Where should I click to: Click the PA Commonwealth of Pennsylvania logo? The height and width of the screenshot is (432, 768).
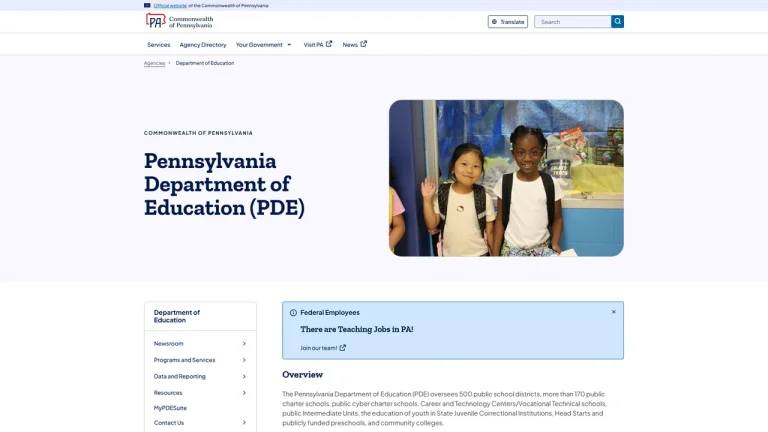tap(179, 22)
